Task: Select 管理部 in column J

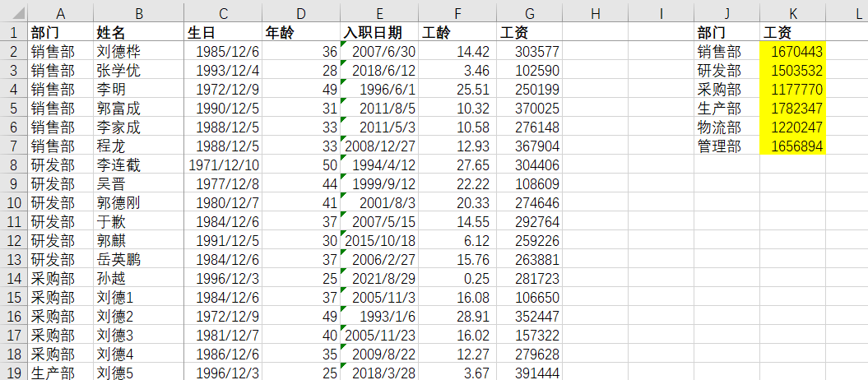Action: 727,146
